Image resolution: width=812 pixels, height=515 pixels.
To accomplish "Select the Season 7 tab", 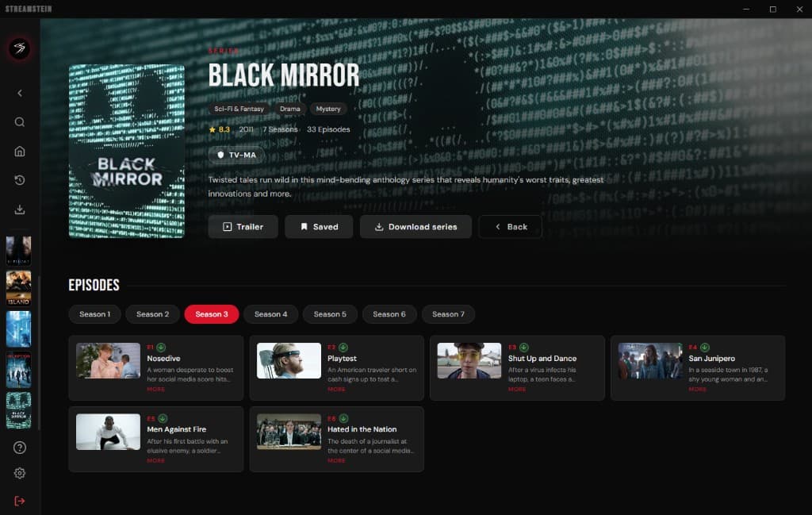I will (x=449, y=314).
